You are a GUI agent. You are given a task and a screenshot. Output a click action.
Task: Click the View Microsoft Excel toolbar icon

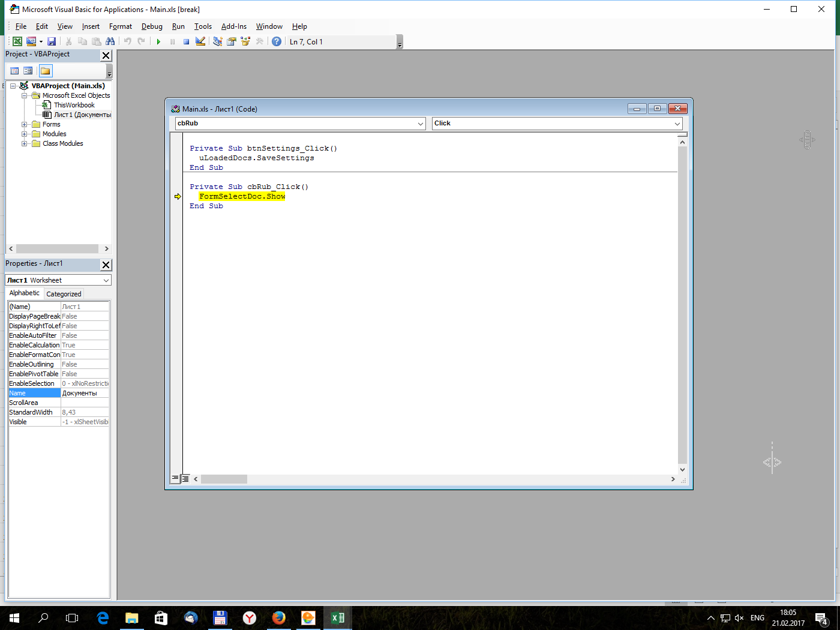pos(17,41)
